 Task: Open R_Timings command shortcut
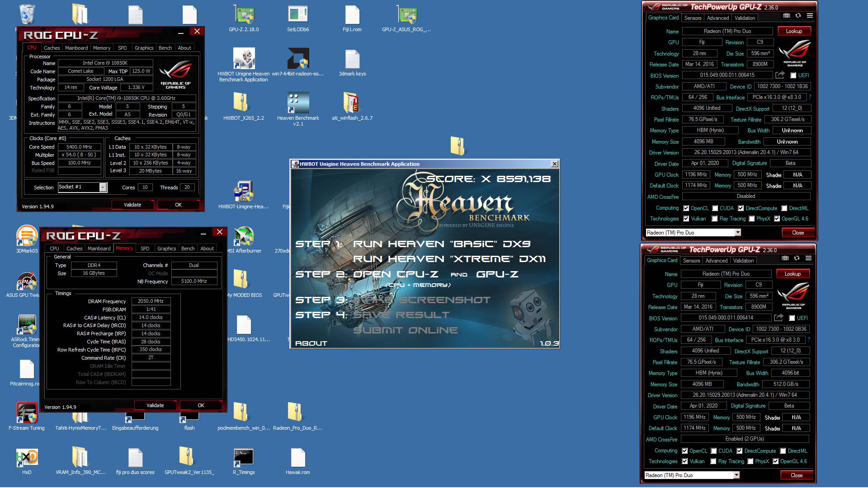coord(244,457)
